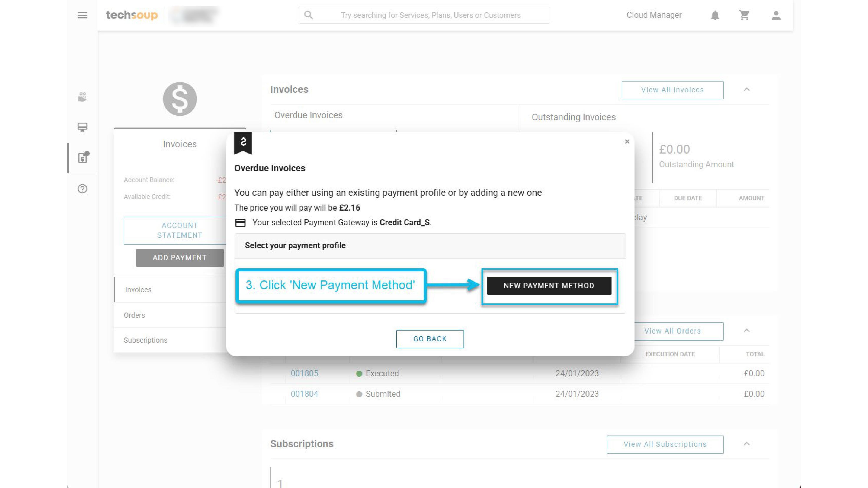Image resolution: width=868 pixels, height=488 pixels.
Task: Click the Select your payment profile header
Action: tap(430, 246)
